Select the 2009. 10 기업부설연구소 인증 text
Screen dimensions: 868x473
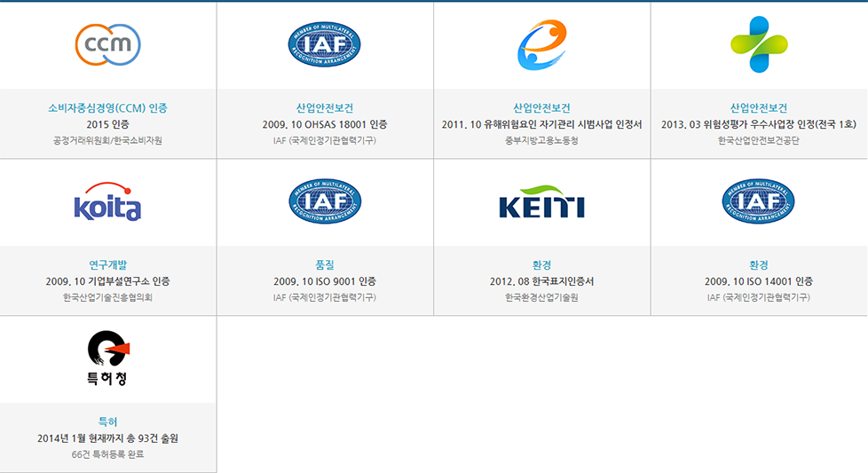coord(108,281)
